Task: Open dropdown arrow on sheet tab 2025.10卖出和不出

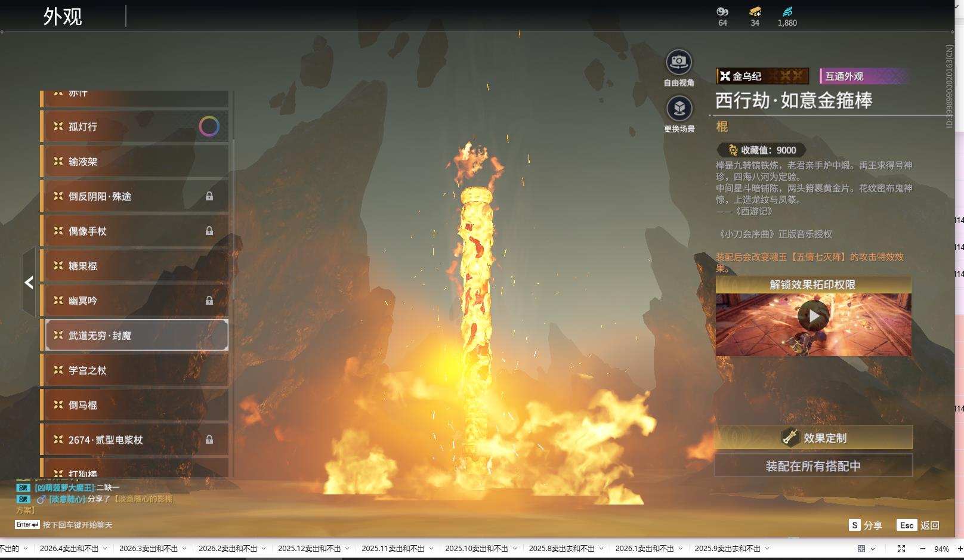Action: point(514,549)
